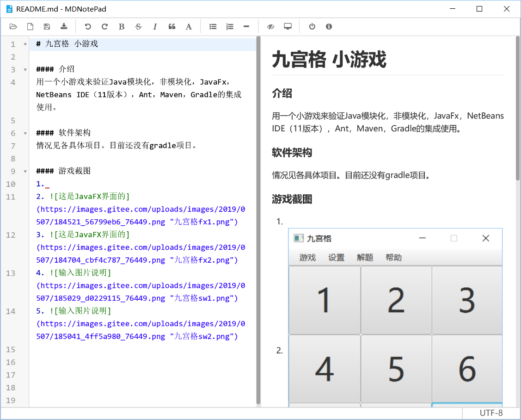Redo the last edit
The image size is (521, 420).
(x=104, y=27)
